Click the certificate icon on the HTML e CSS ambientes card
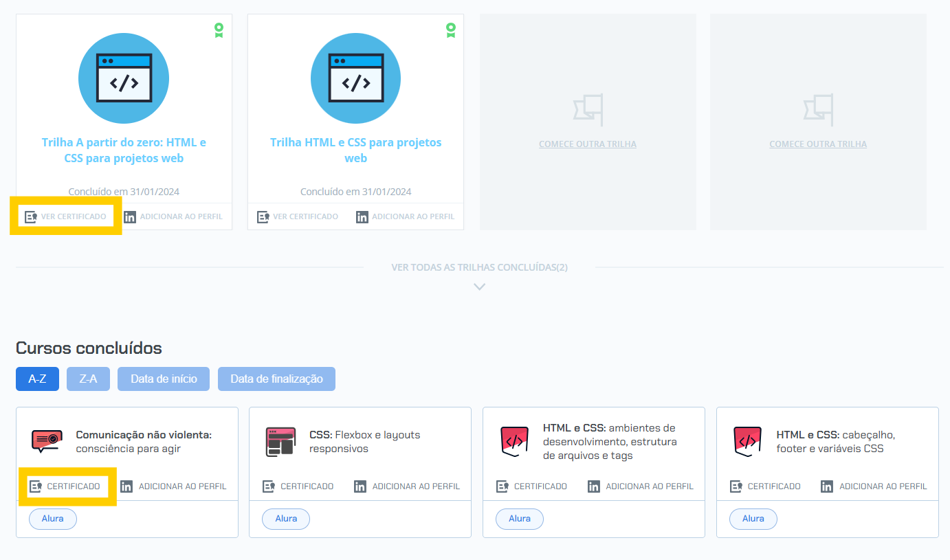Image resolution: width=950 pixels, height=560 pixels. [502, 486]
